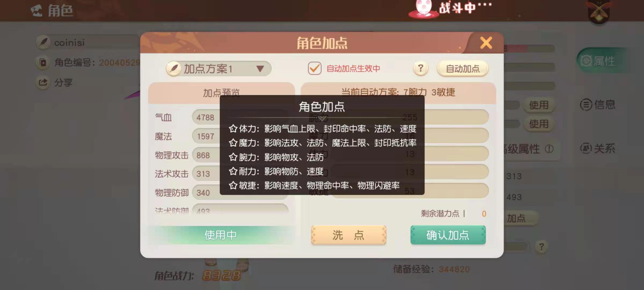This screenshot has height=290, width=644.
Task: Tap the 战斗中 battle status avatar
Action: 423,8
